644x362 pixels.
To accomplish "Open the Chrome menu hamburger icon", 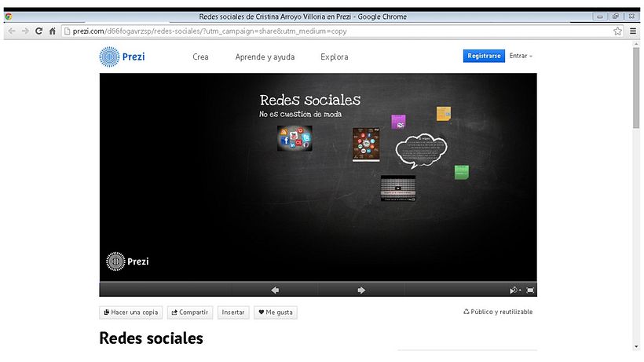I will pos(633,31).
